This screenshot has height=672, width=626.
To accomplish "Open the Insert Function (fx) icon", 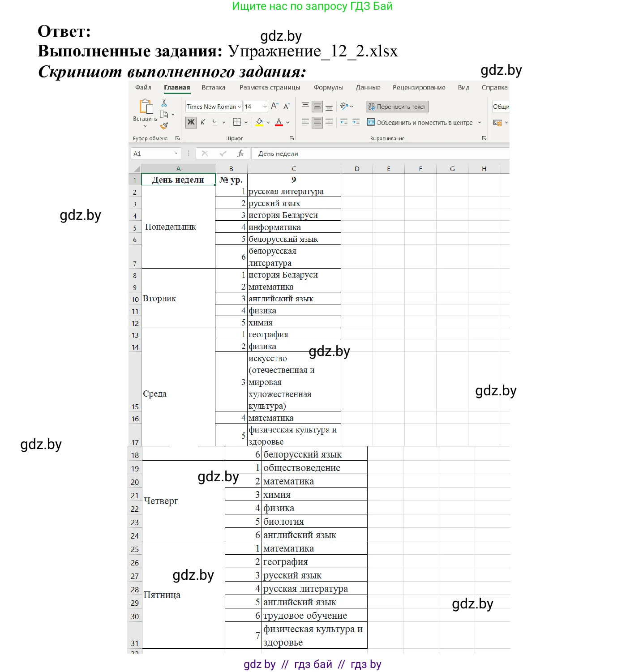I will click(x=240, y=153).
